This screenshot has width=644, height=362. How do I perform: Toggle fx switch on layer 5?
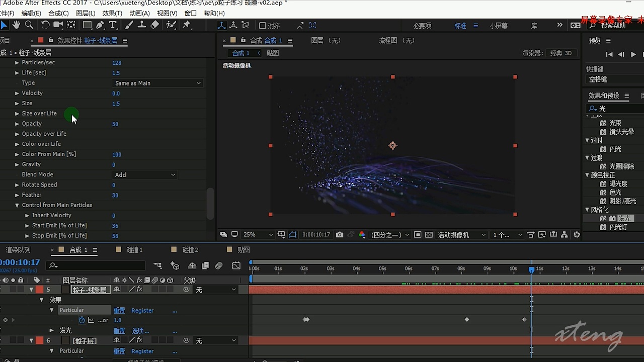[139, 289]
